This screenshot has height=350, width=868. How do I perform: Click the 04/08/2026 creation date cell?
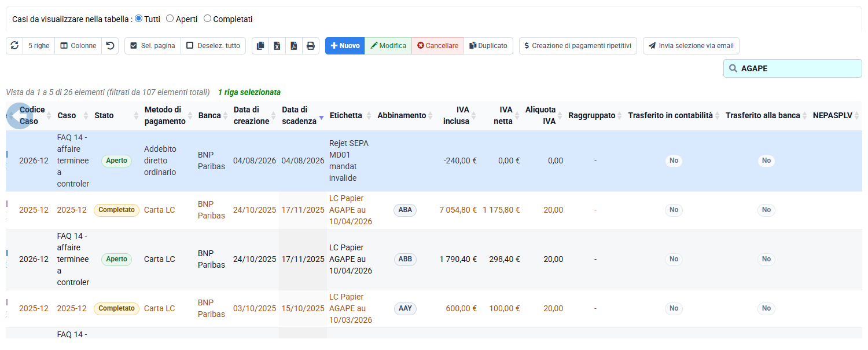point(255,161)
